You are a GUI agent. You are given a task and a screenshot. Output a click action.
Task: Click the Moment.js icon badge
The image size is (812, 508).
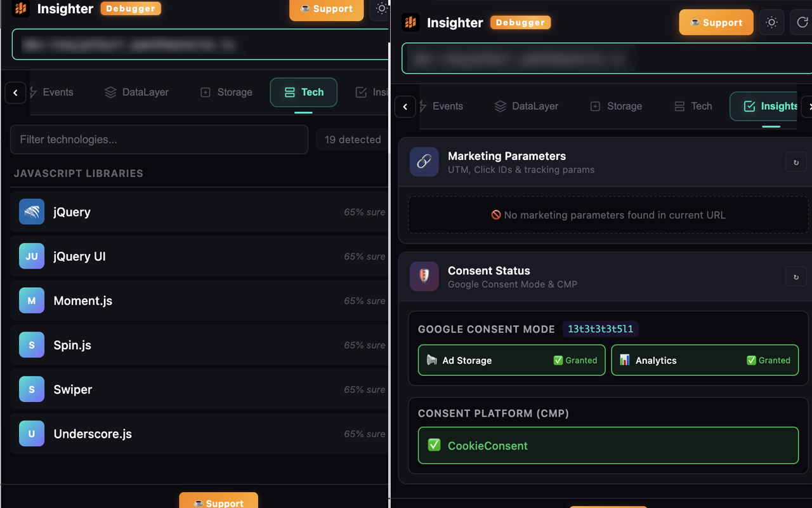[32, 301]
